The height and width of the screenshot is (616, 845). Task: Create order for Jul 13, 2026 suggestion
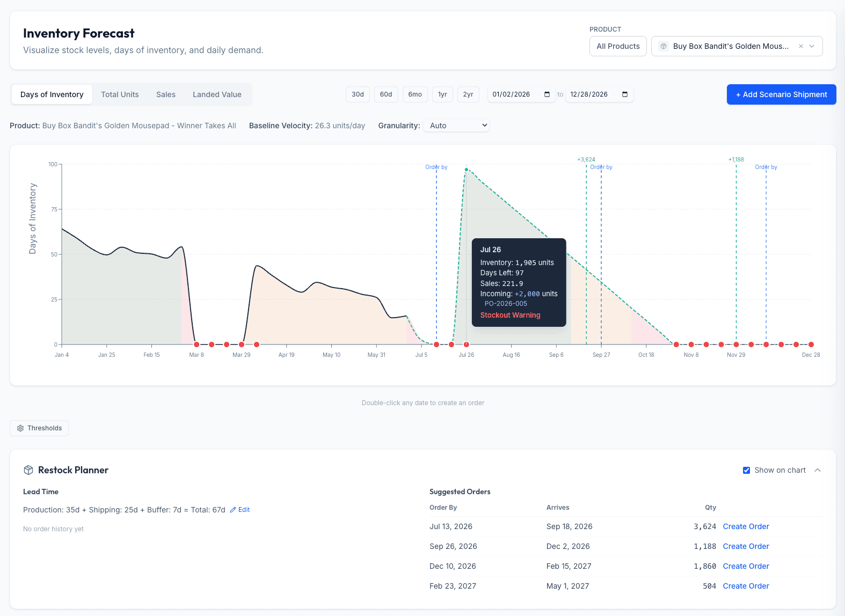point(746,526)
